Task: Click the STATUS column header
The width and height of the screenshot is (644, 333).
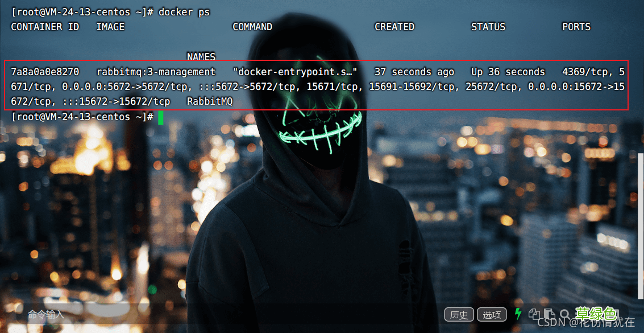Action: pyautogui.click(x=488, y=27)
